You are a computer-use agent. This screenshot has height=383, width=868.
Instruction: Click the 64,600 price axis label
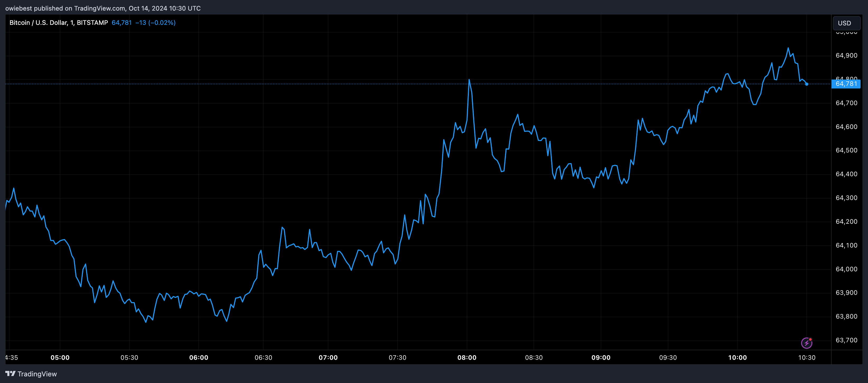coord(846,127)
